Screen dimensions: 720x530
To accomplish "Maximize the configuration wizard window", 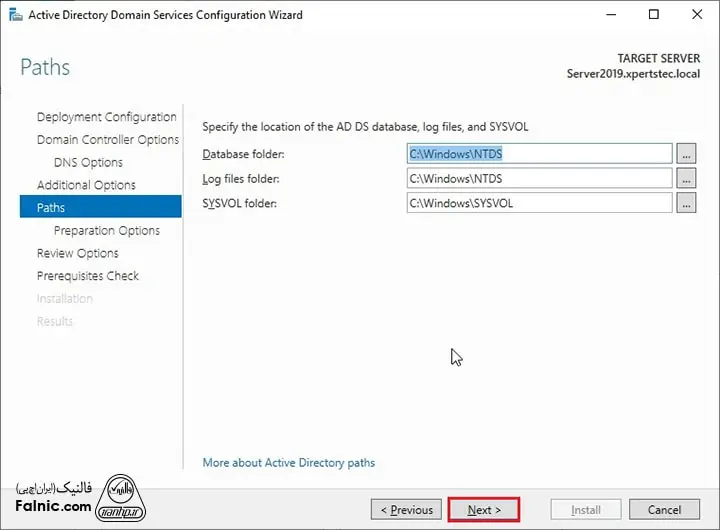I will pos(653,15).
